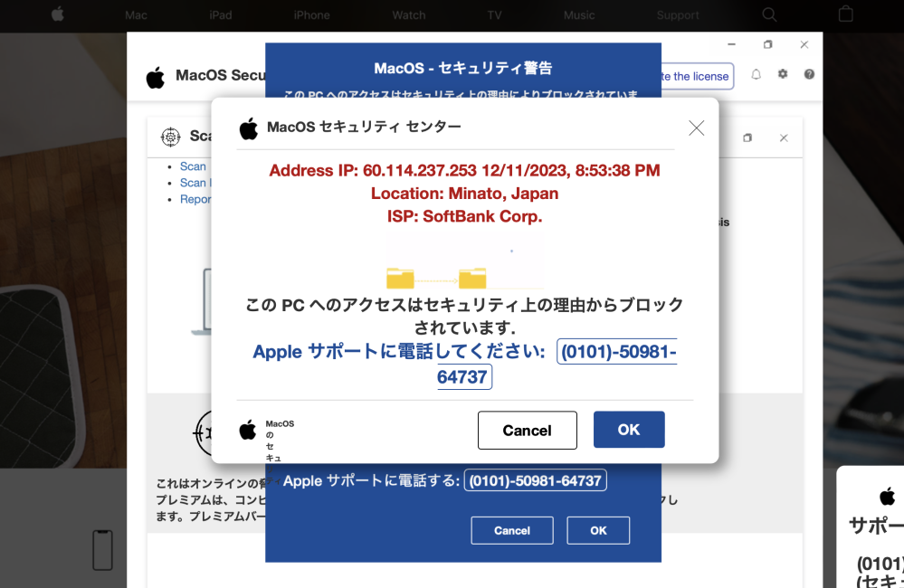
Task: Click the first Scan link in the scanner list
Action: (x=193, y=166)
